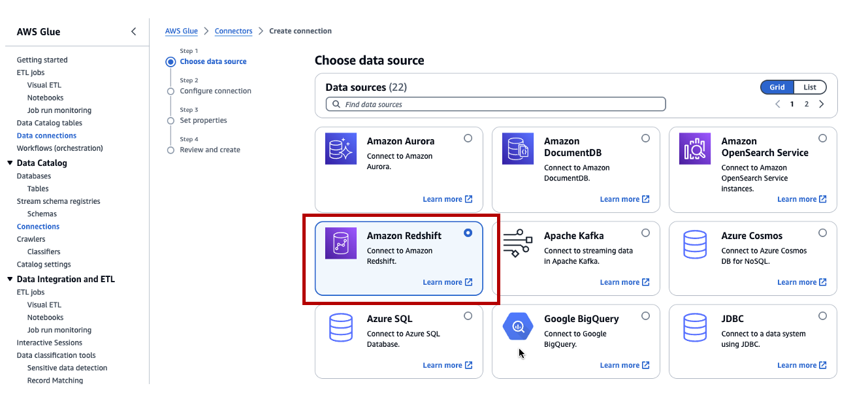Open Learn more for Amazon Redshift
This screenshot has width=868, height=405.
(x=447, y=282)
